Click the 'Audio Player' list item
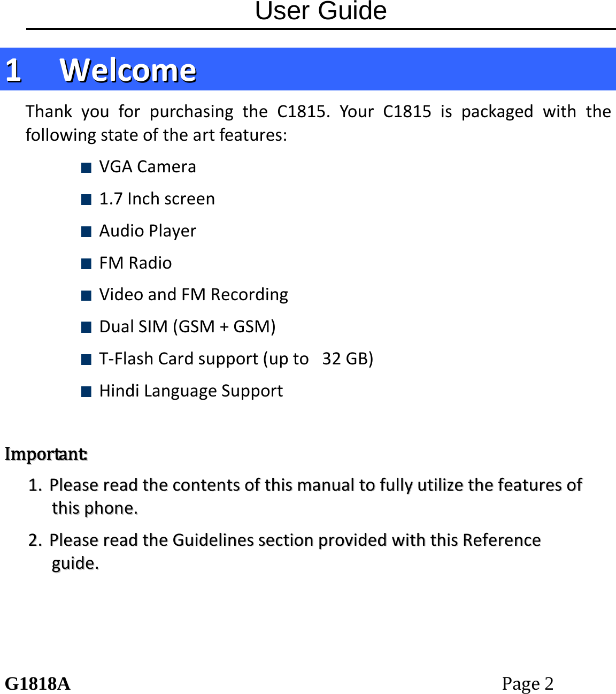 tap(148, 231)
